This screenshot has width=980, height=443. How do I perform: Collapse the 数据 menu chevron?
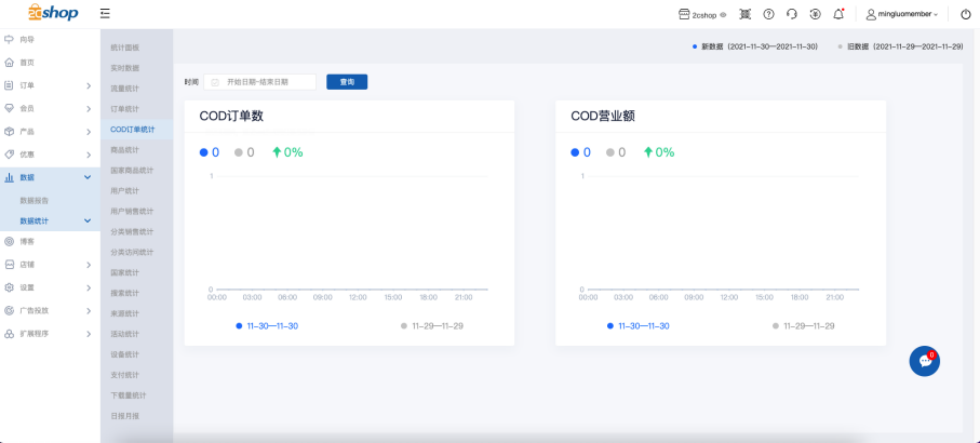click(x=88, y=177)
